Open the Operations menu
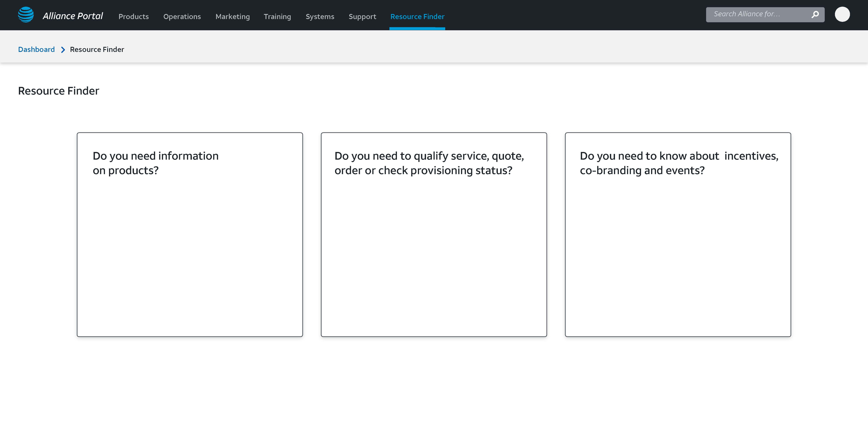Screen dimensions: 868x434 coord(182,17)
